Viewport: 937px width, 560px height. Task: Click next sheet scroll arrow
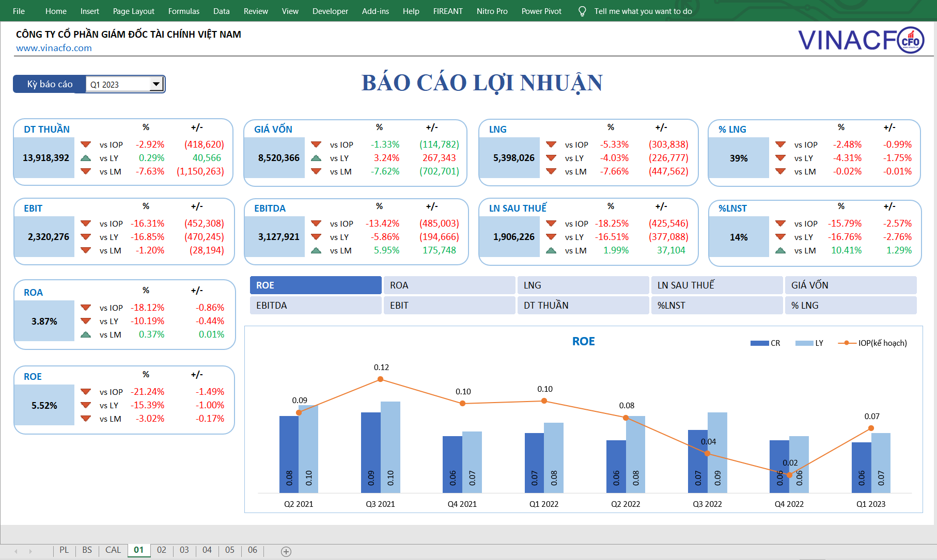(30, 551)
